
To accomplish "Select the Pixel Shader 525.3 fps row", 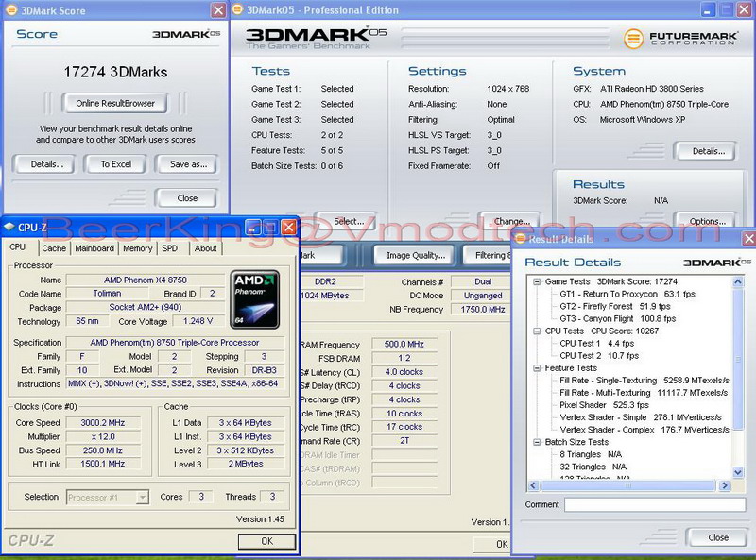I will tap(604, 405).
